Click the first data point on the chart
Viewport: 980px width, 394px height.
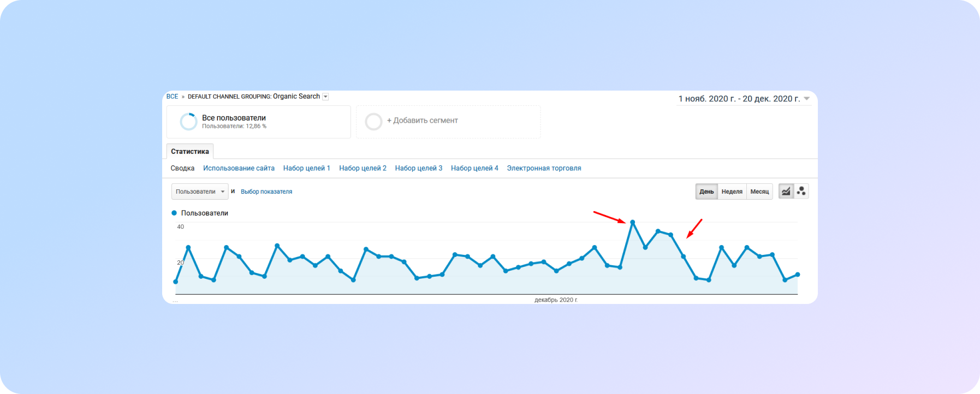point(176,282)
